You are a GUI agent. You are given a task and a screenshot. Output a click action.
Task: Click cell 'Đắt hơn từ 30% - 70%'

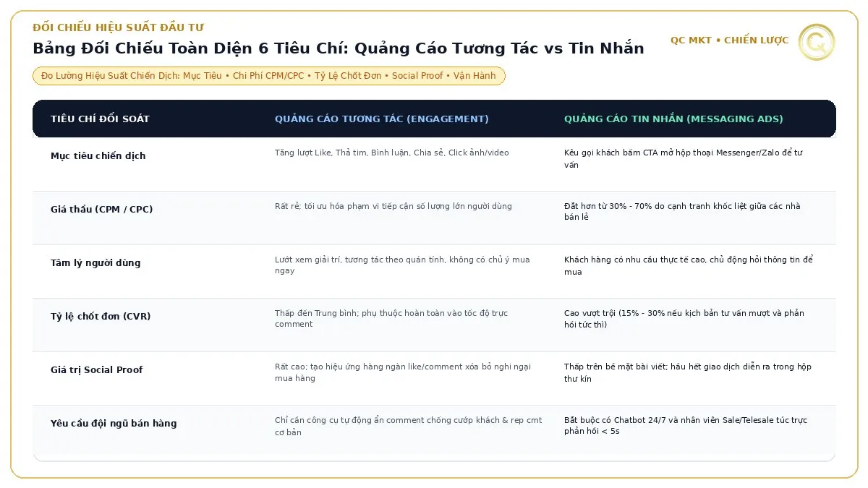[682, 212]
